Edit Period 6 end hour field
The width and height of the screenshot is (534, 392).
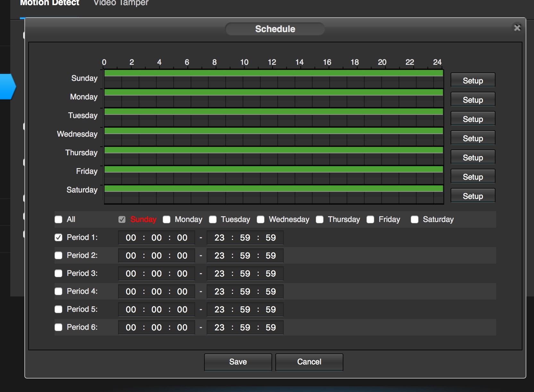[220, 328]
